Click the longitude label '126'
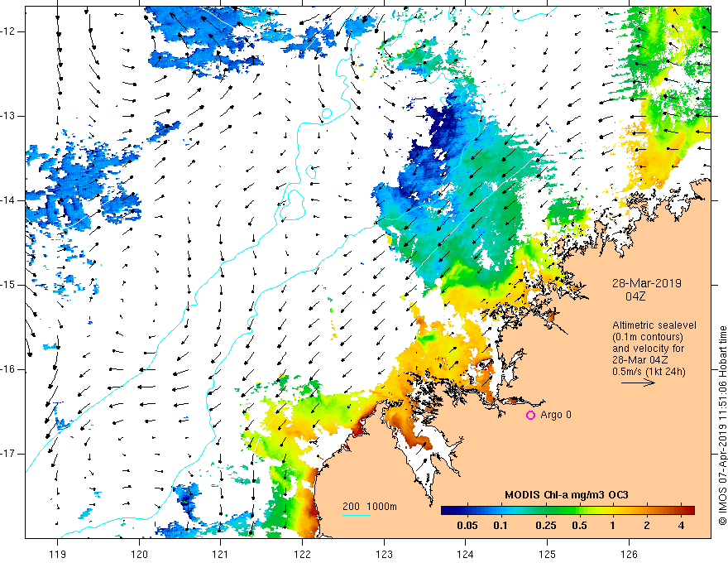This screenshot has width=728, height=563. (x=629, y=555)
